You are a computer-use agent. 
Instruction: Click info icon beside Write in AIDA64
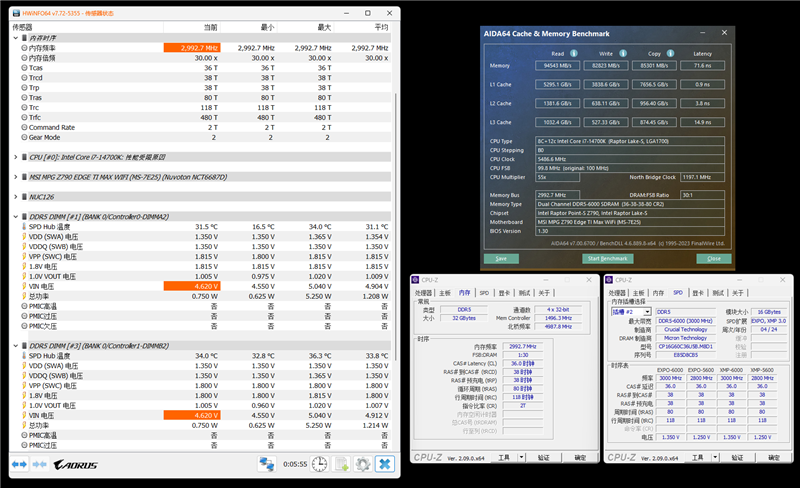(x=623, y=53)
